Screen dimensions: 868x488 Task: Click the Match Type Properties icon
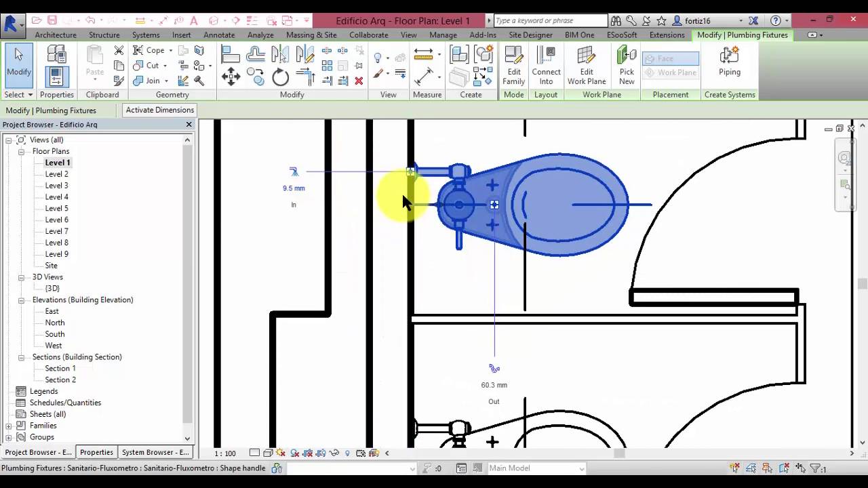pos(119,81)
